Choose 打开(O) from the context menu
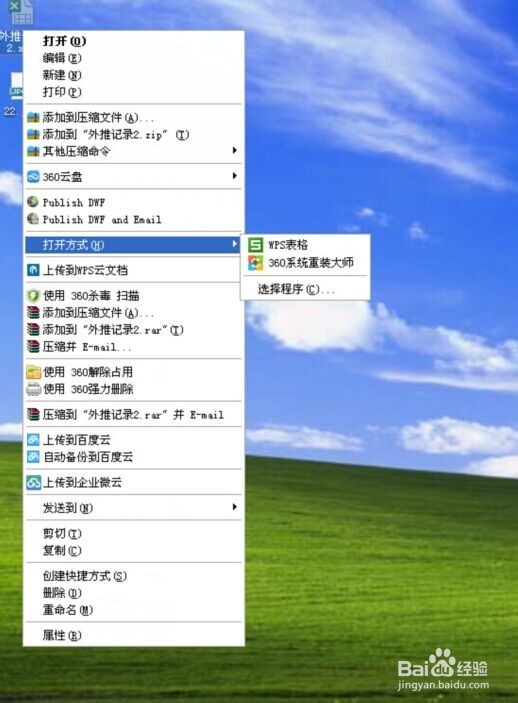This screenshot has width=518, height=703. pos(134,41)
